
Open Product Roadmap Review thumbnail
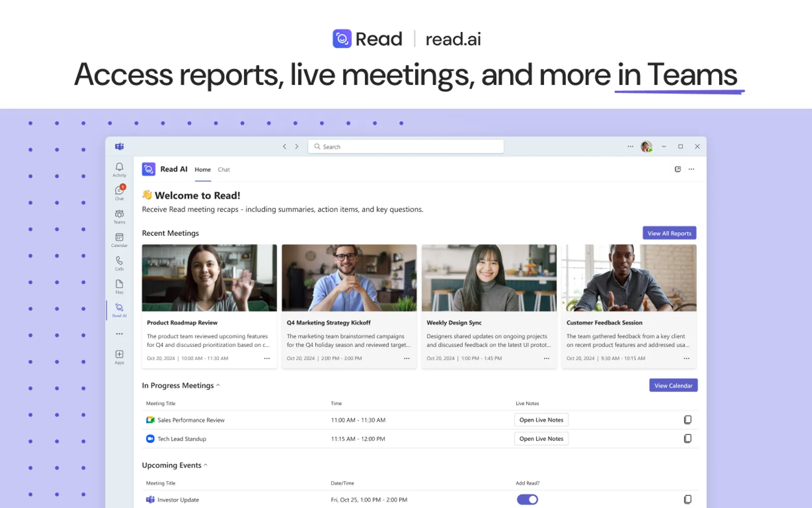tap(210, 278)
